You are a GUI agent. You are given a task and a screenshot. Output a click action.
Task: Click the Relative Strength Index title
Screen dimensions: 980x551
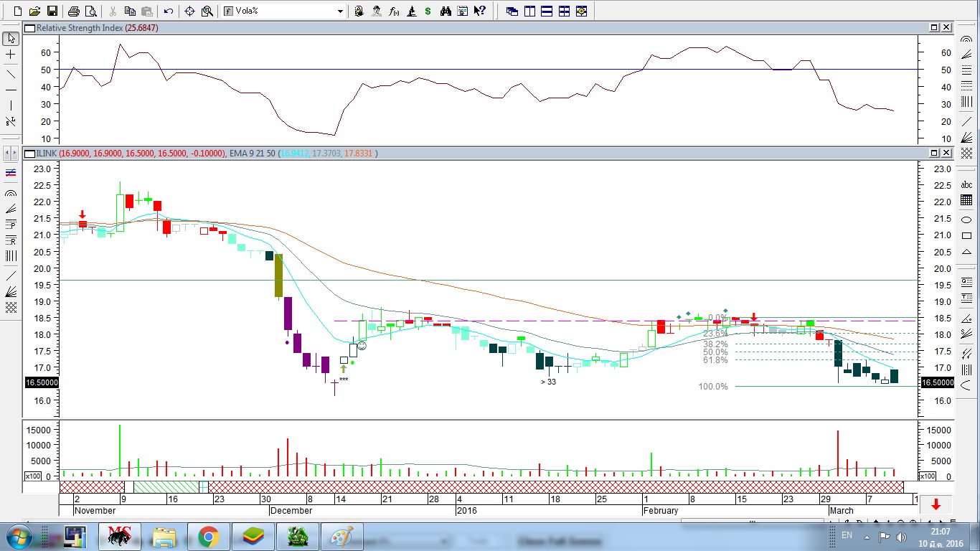[79, 28]
